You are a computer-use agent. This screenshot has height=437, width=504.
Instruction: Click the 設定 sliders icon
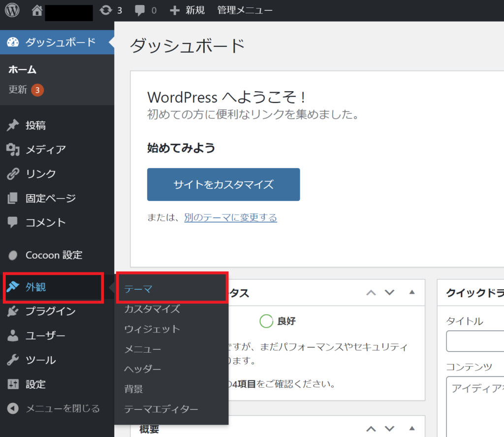(x=13, y=384)
